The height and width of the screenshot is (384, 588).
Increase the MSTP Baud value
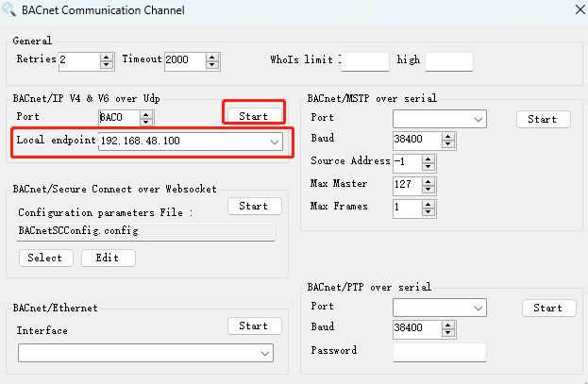pos(447,137)
